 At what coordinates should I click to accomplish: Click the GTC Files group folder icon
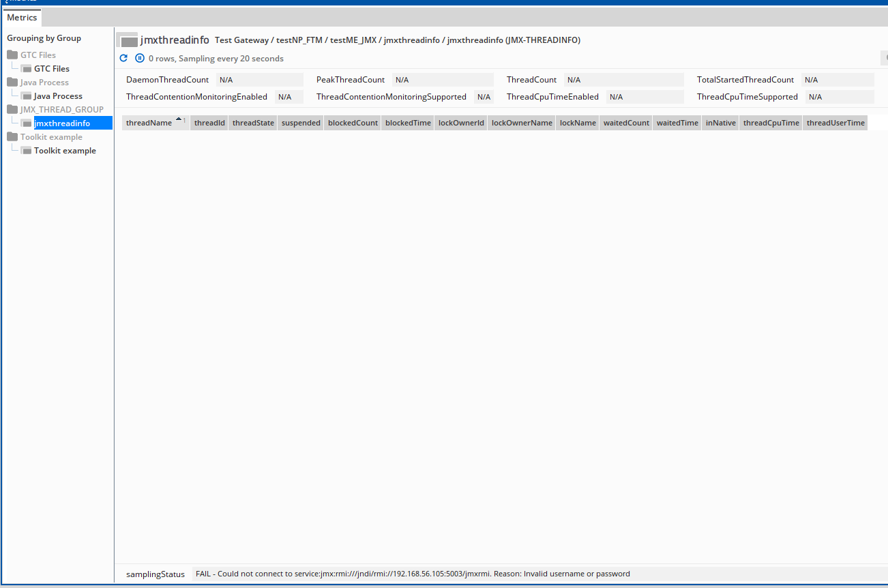pyautogui.click(x=12, y=55)
